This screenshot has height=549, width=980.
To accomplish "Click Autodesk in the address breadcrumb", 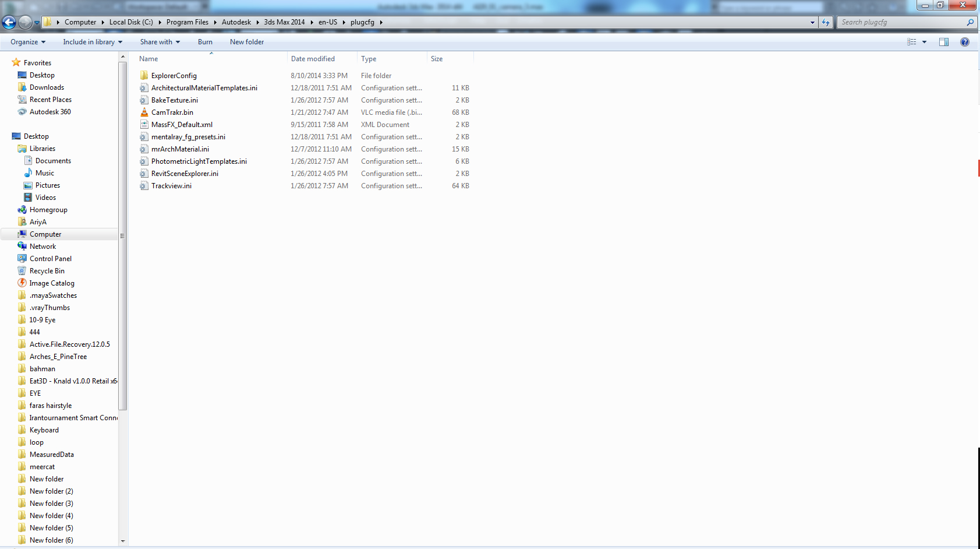I will (236, 22).
